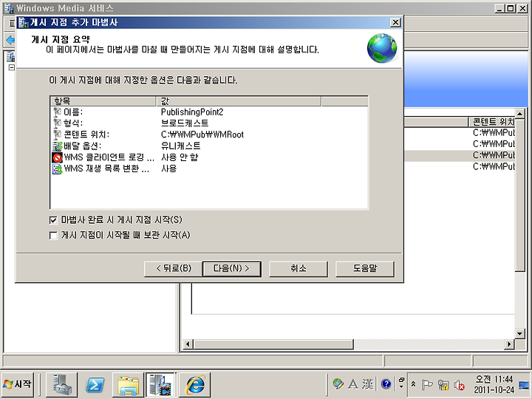Uncheck 마법사 완료 시 게시 지점 시작 checkbox
Viewport: 532px width, 399px height.
(x=53, y=220)
